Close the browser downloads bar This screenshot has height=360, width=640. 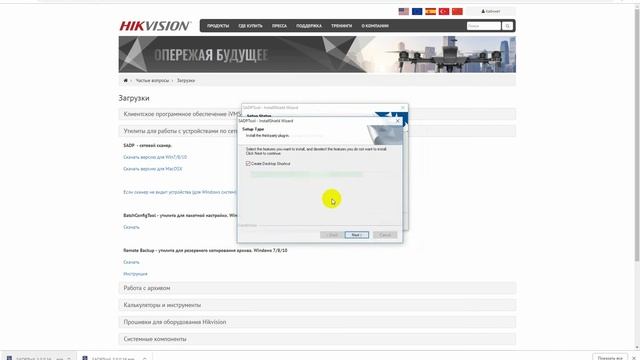pyautogui.click(x=634, y=358)
